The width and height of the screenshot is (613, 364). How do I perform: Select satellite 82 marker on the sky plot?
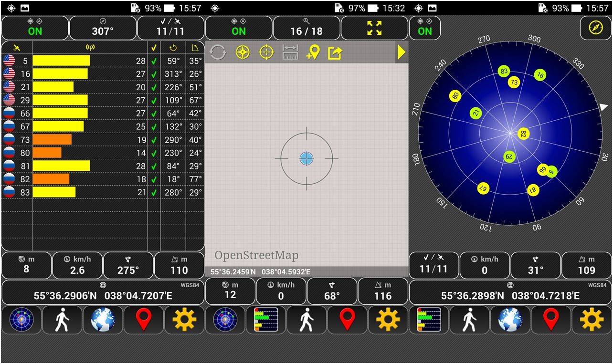point(524,134)
